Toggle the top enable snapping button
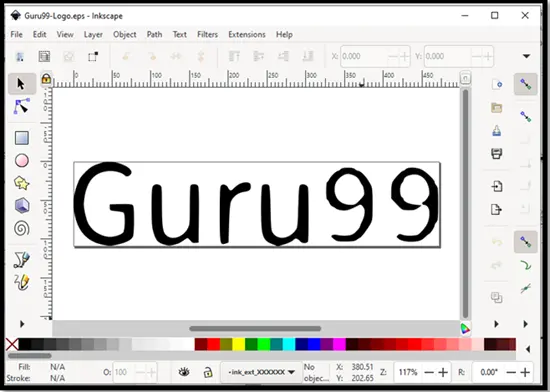 [x=526, y=84]
